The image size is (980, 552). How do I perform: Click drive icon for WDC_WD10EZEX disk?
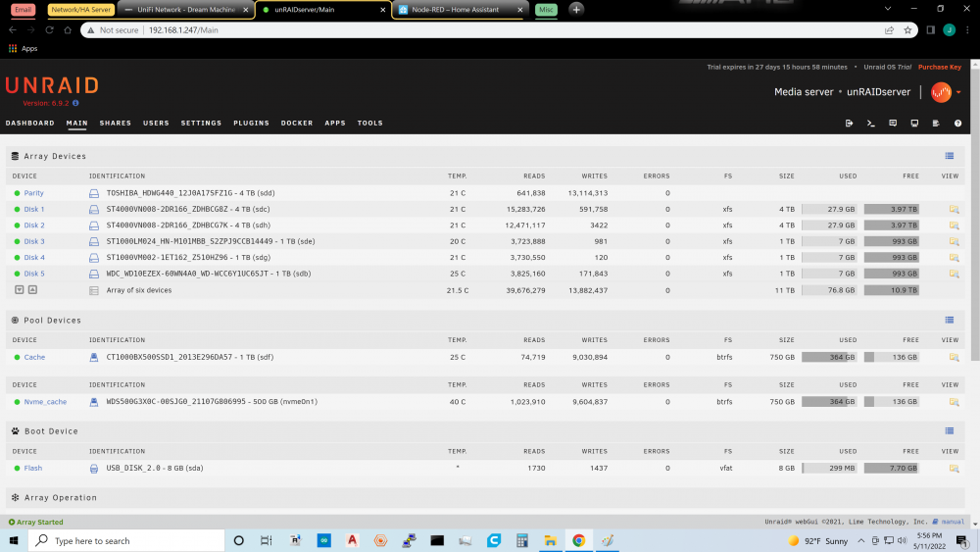coord(94,274)
